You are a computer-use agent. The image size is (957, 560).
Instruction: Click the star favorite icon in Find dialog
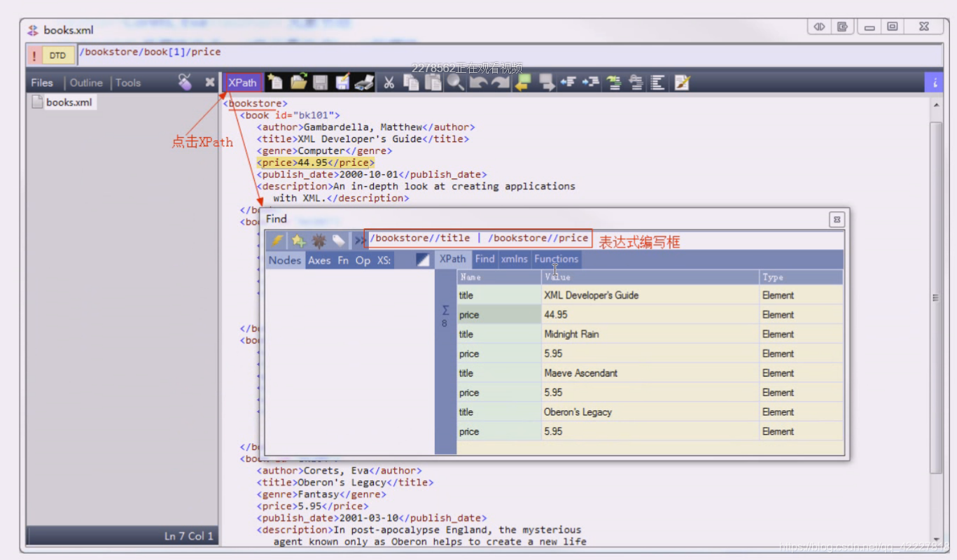pos(298,241)
